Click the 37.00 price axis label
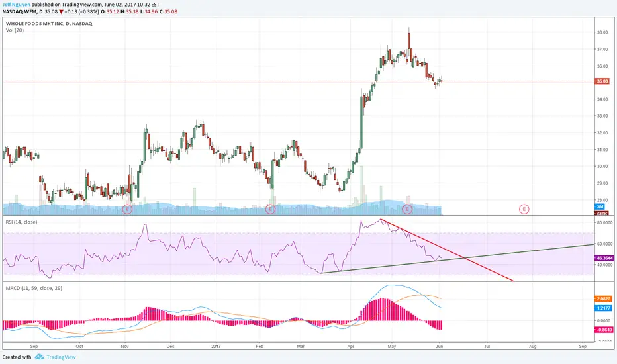The image size is (617, 364). [602, 49]
